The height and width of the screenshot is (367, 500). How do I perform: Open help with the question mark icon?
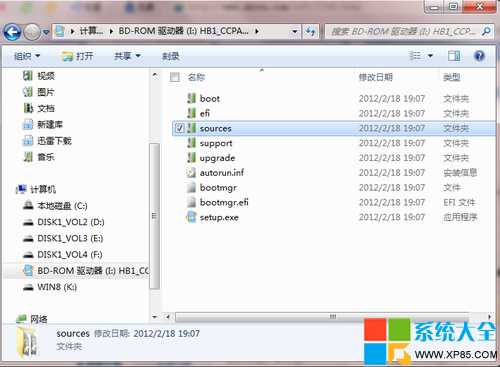(479, 56)
